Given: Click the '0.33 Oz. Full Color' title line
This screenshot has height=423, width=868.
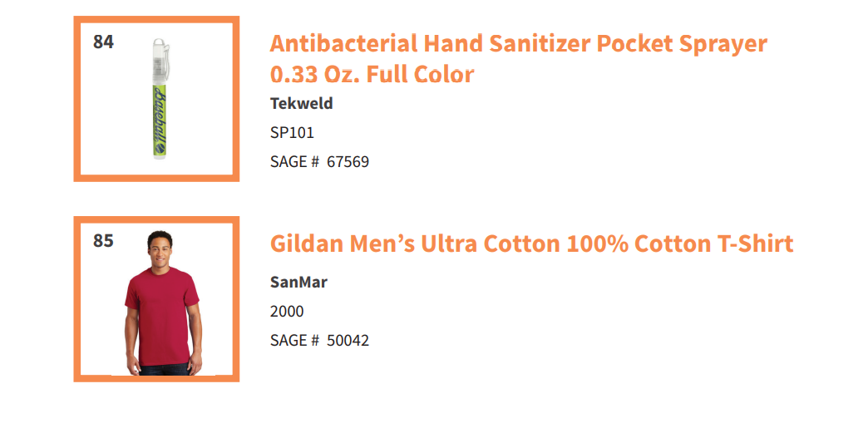Looking at the screenshot, I should (x=372, y=74).
